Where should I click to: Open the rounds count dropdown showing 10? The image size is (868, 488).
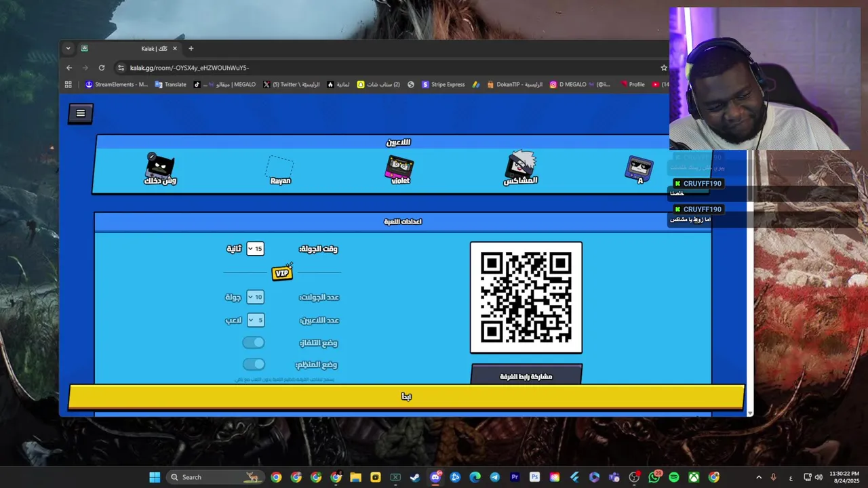point(255,297)
